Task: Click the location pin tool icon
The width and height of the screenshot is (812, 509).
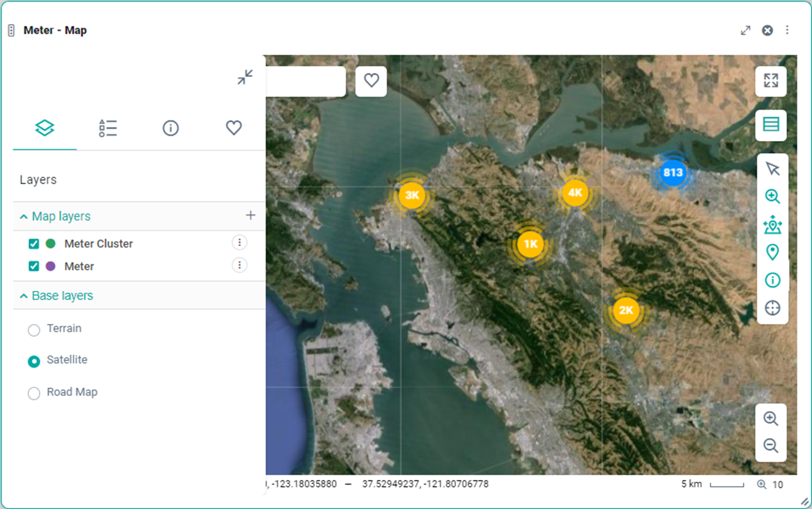Action: [x=772, y=253]
